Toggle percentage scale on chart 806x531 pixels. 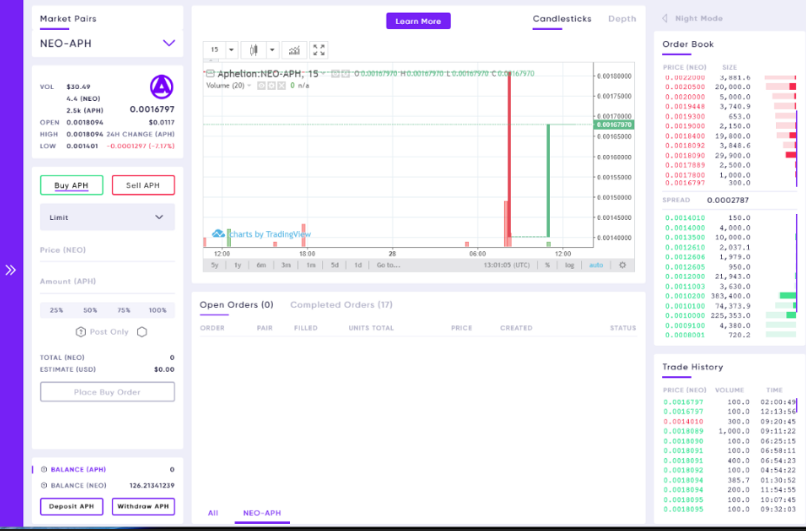pos(547,265)
